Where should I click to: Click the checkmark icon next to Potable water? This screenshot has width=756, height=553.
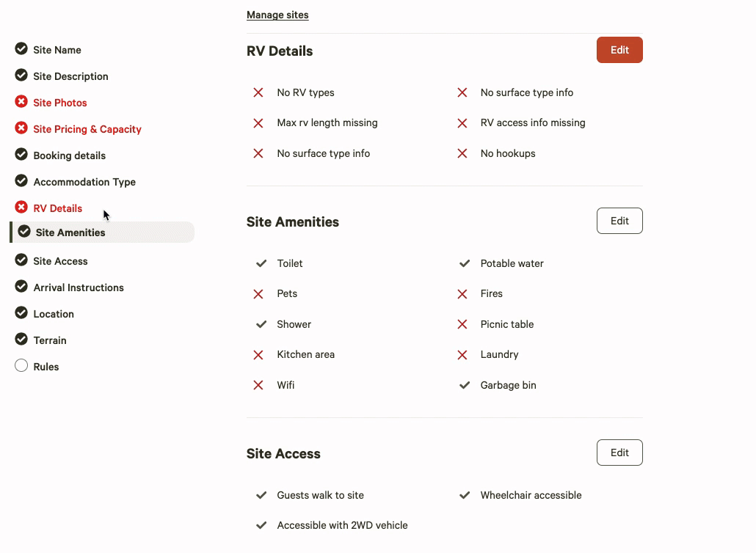click(x=465, y=263)
